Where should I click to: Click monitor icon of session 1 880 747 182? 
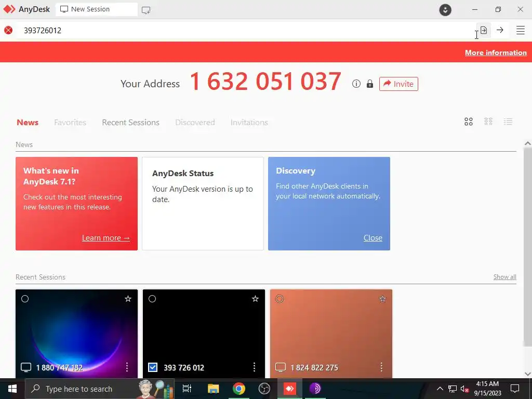click(26, 367)
